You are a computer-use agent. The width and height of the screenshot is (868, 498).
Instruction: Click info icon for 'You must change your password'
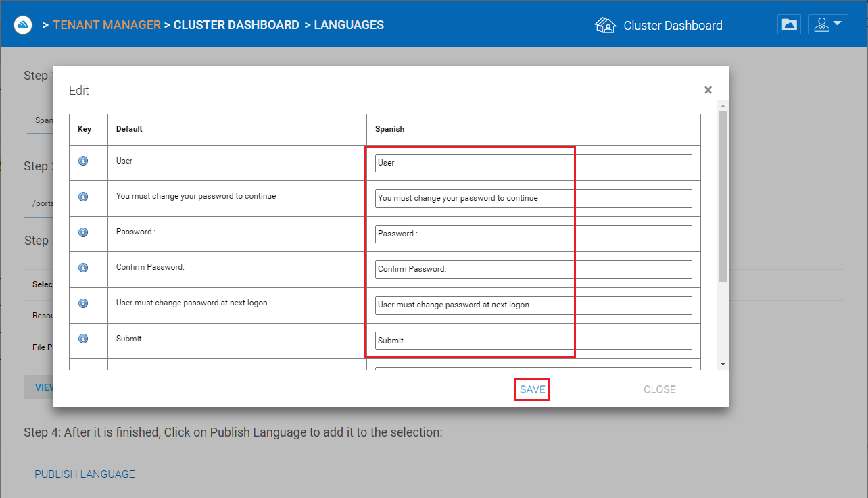tap(83, 197)
